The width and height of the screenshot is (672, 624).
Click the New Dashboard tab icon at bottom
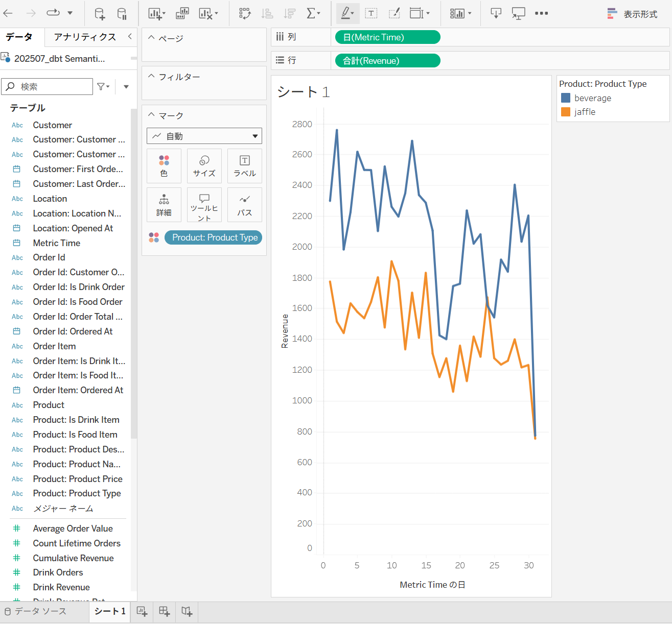tap(165, 611)
